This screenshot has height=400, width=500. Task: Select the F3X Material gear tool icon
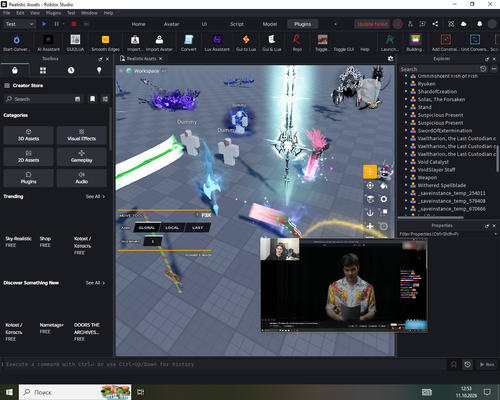pos(384,199)
